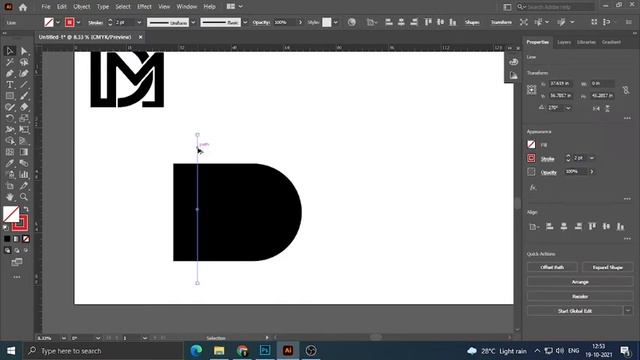Open the arrange documents workspace switcher
640x360 pixels.
(x=234, y=7)
